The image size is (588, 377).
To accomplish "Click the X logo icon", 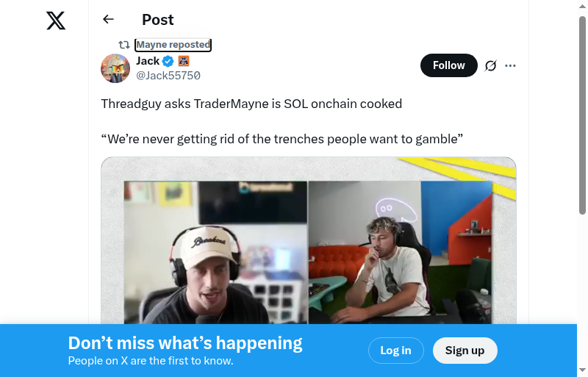I will [56, 21].
